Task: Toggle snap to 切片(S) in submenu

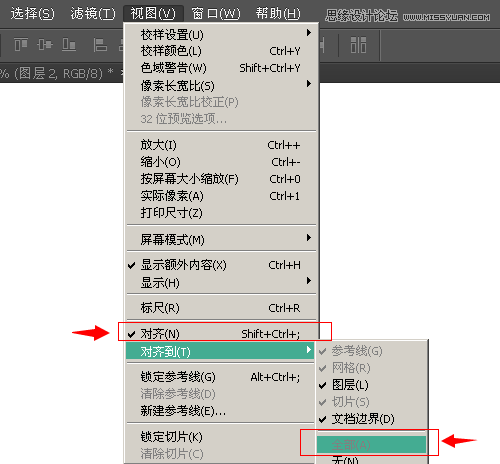Action: click(x=372, y=402)
